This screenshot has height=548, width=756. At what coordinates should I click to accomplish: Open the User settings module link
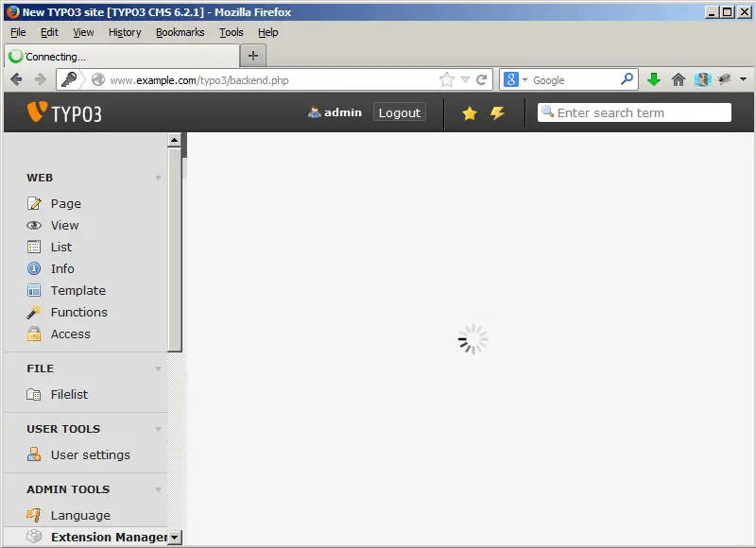click(91, 455)
